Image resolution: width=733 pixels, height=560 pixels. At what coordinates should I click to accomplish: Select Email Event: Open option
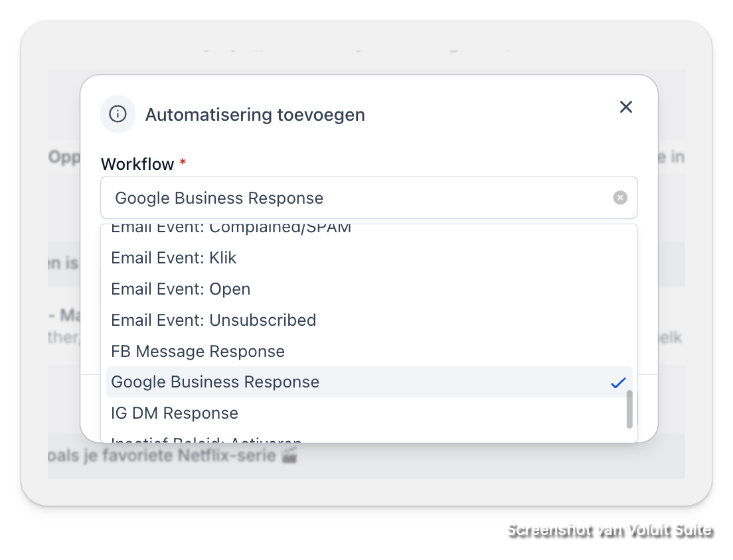coord(369,289)
